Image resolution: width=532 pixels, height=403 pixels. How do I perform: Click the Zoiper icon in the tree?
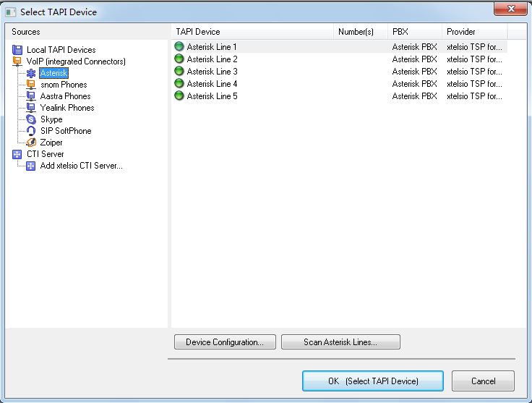click(31, 143)
